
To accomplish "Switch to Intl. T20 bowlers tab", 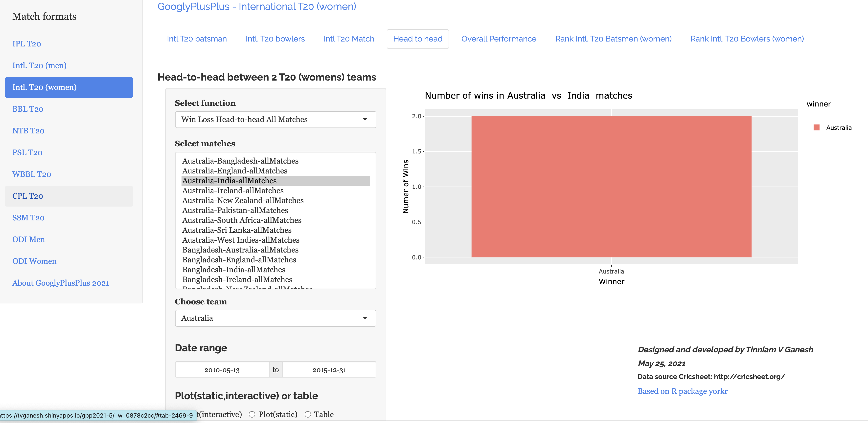I will pyautogui.click(x=275, y=39).
